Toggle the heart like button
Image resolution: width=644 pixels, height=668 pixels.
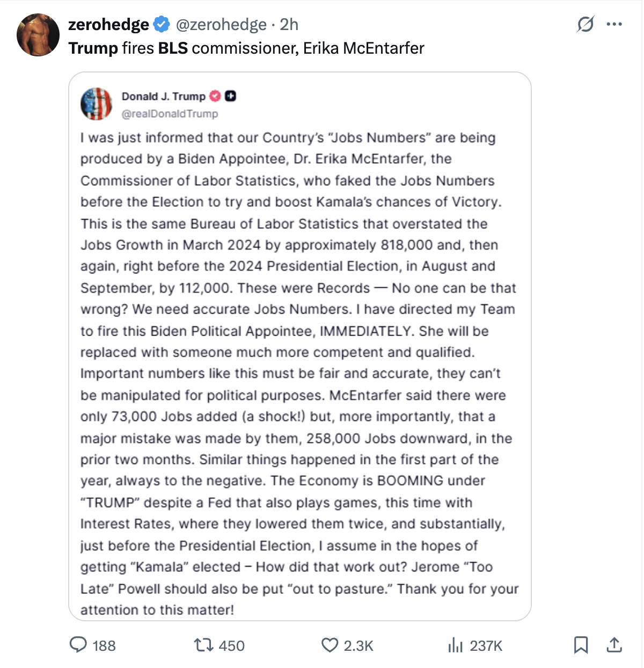click(x=330, y=644)
